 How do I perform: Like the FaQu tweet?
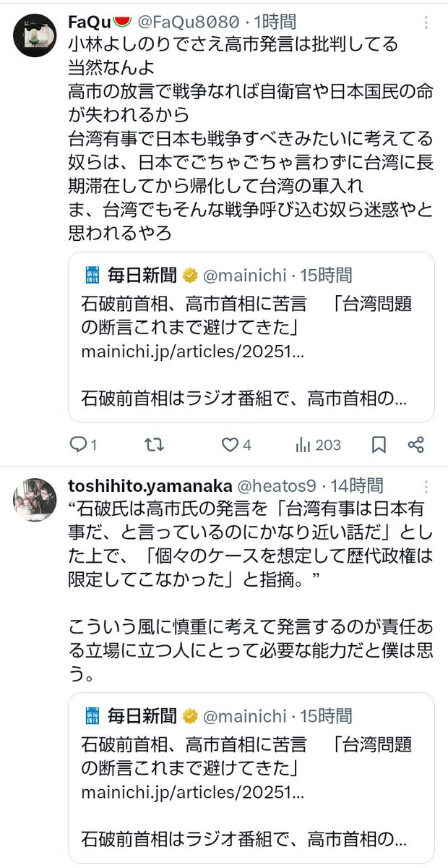(x=230, y=445)
